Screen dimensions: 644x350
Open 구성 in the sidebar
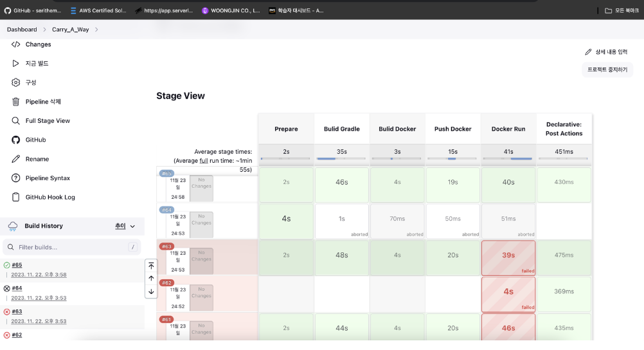coord(31,82)
